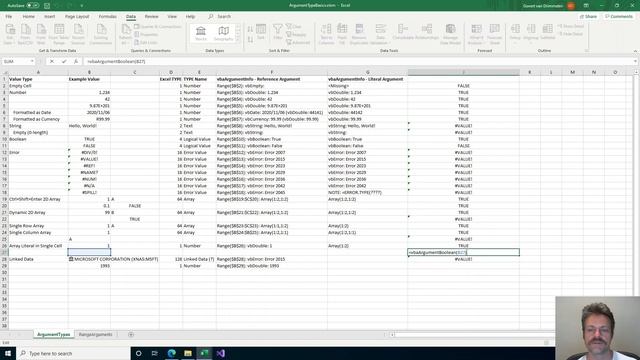
Task: Toggle the Filter funnel button
Action: pyautogui.click(x=278, y=33)
